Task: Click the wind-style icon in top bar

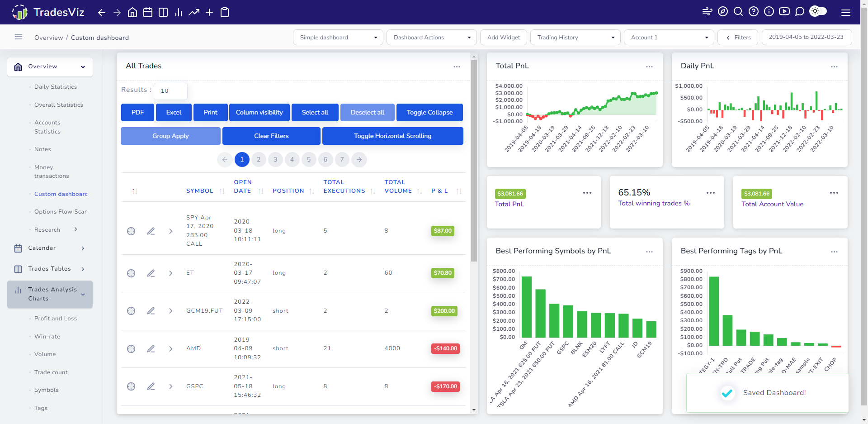Action: pyautogui.click(x=708, y=11)
